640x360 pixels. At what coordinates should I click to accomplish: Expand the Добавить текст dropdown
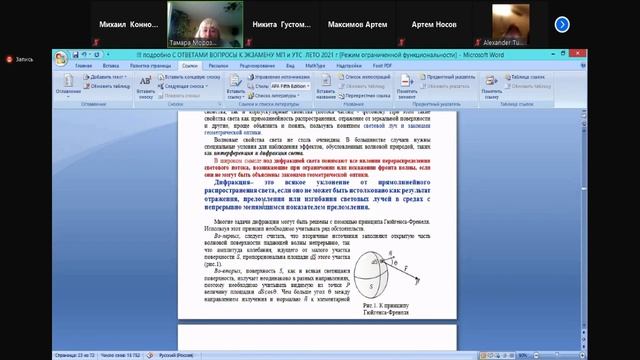point(105,77)
